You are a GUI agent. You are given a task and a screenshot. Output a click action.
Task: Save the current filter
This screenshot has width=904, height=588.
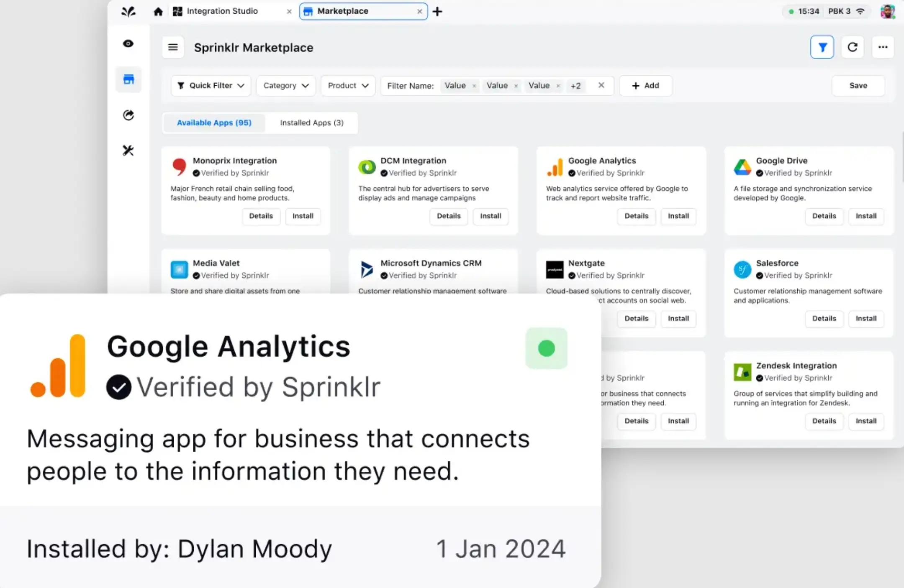tap(858, 86)
